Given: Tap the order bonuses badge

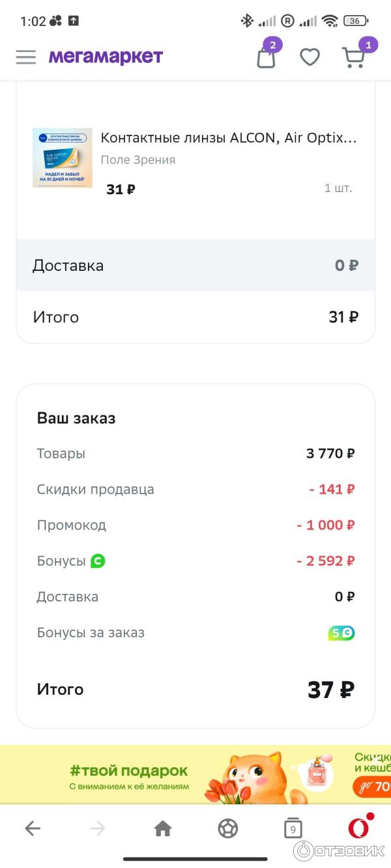Looking at the screenshot, I should tap(341, 633).
